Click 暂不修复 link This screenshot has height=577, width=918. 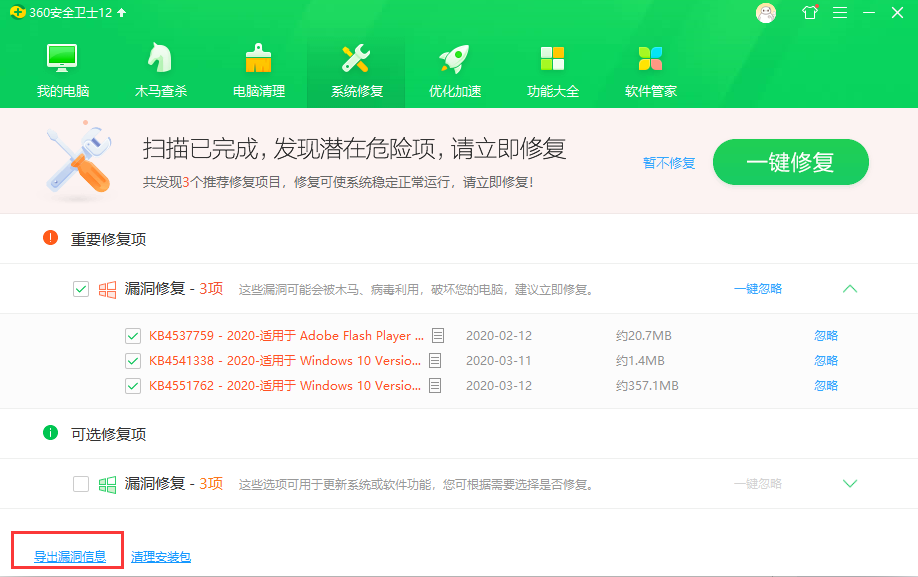click(669, 163)
